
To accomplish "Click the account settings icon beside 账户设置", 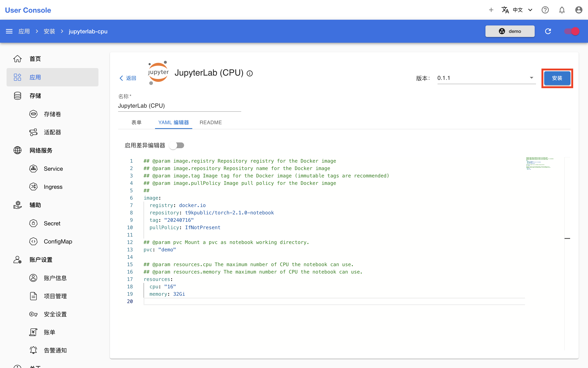I will click(18, 260).
